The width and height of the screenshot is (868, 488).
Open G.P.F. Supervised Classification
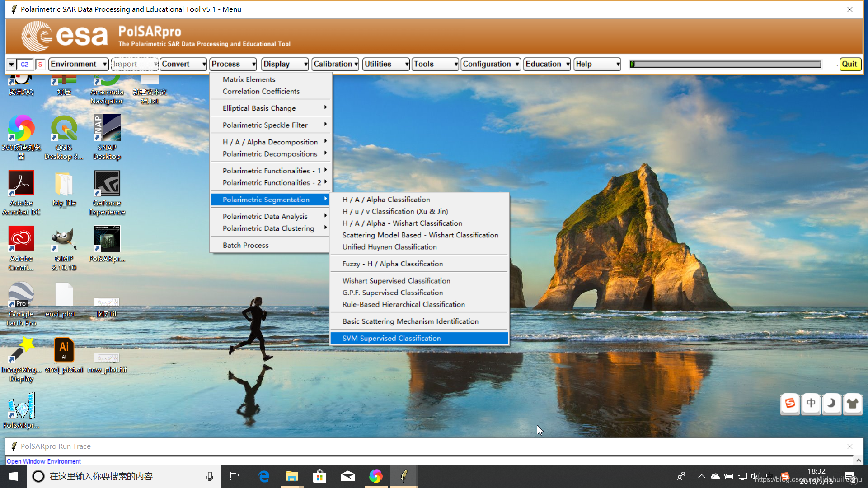pos(392,292)
